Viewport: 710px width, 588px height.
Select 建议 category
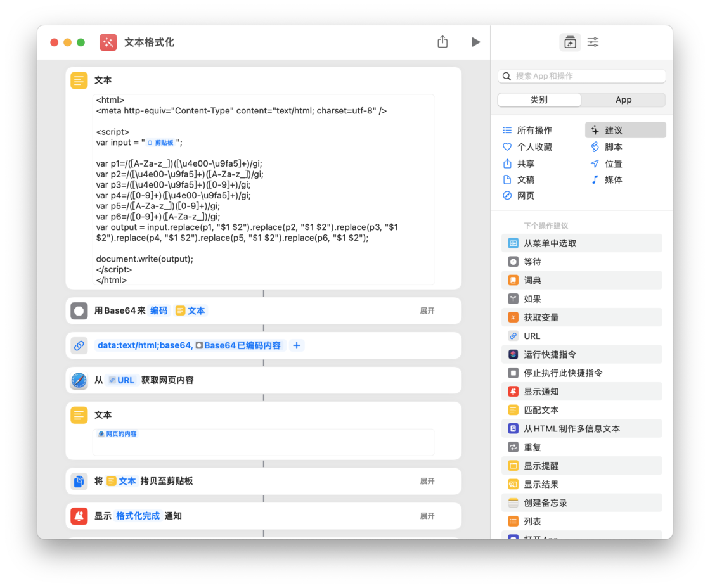click(625, 131)
